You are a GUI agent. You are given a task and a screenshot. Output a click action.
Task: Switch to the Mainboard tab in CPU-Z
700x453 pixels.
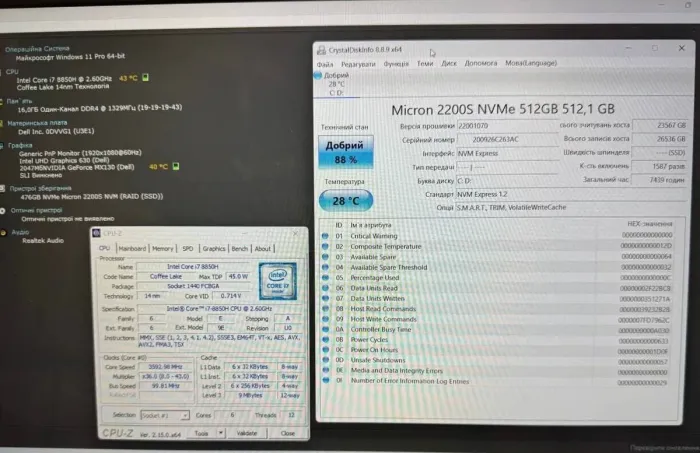(x=132, y=249)
